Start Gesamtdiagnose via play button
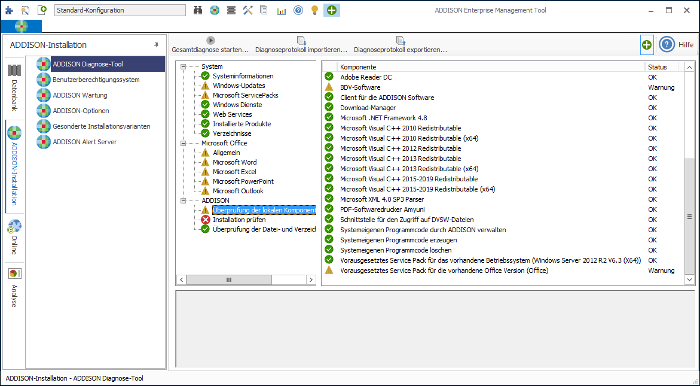700x386 pixels. (x=210, y=45)
